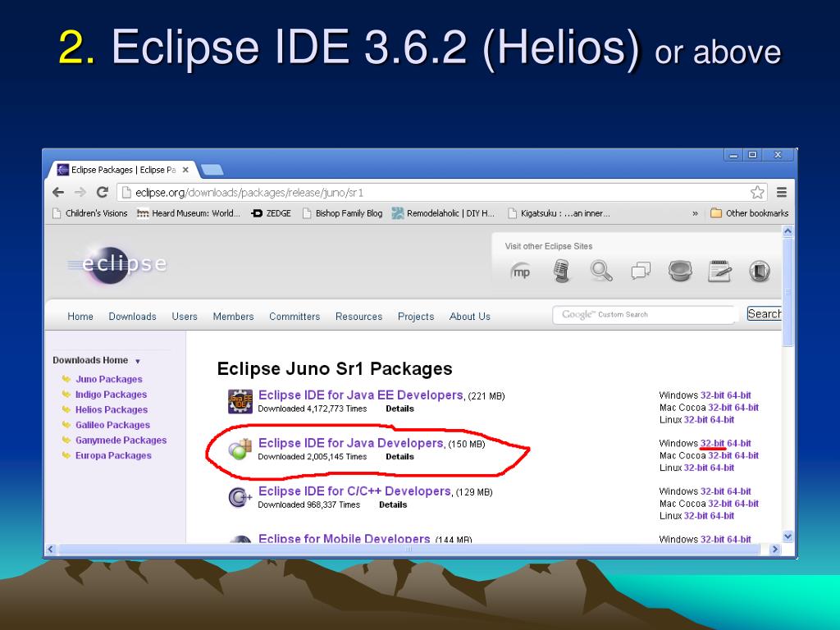Screen dimensions: 840x630
Task: Open the Chrome hamburger menu
Action: [782, 192]
